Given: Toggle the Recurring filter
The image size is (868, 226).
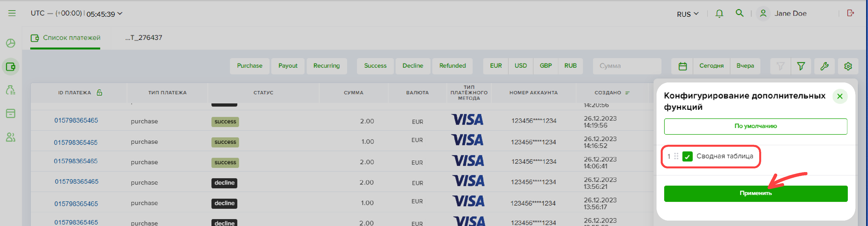Looking at the screenshot, I should 326,66.
